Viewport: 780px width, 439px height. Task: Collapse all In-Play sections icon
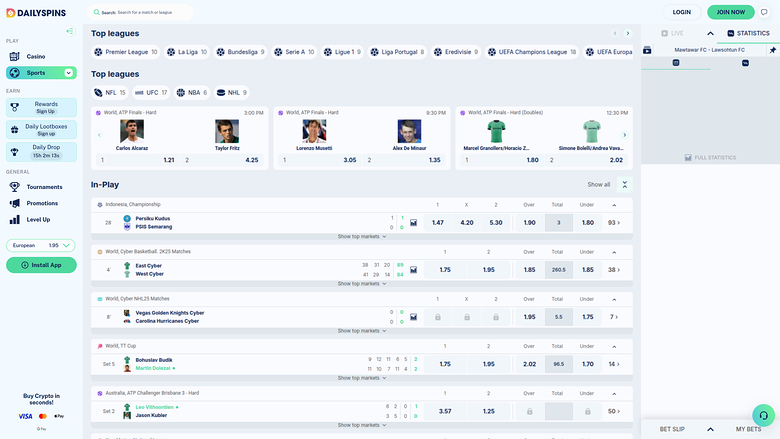click(x=625, y=184)
